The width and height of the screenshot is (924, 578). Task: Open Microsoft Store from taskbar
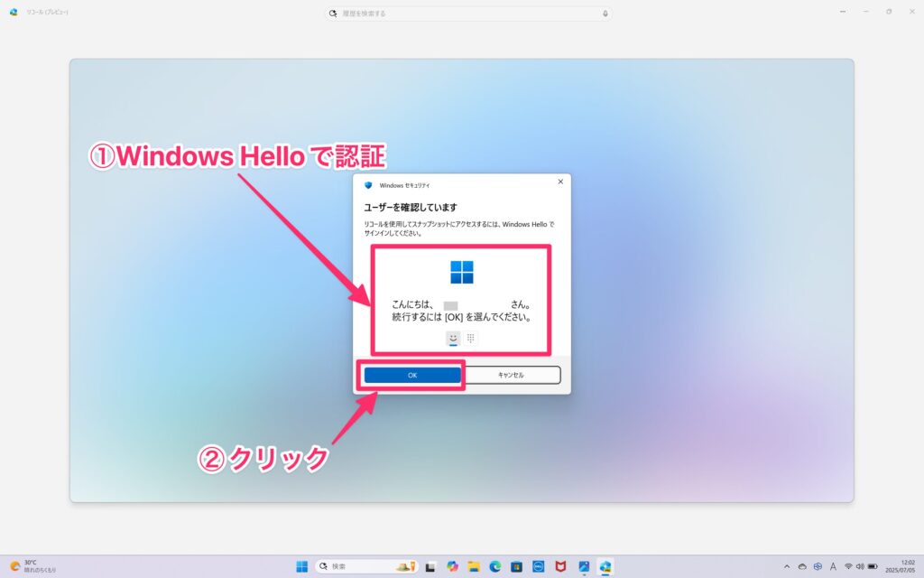click(x=517, y=567)
